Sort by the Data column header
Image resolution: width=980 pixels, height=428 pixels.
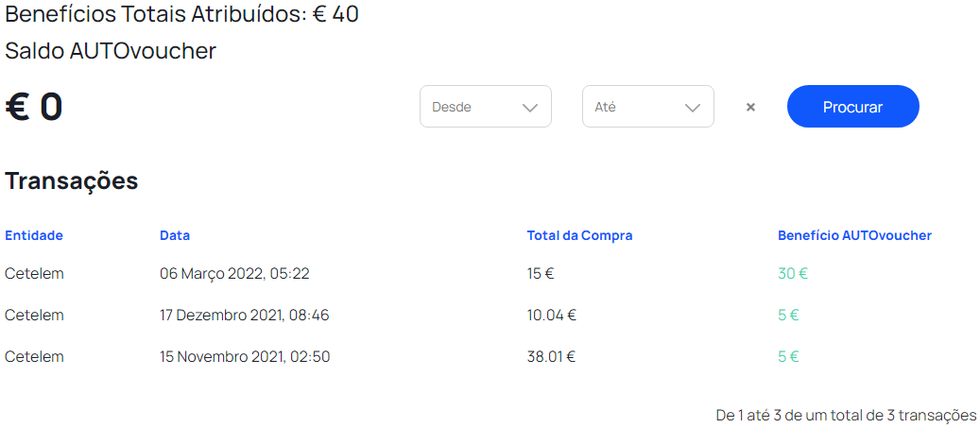click(x=175, y=235)
